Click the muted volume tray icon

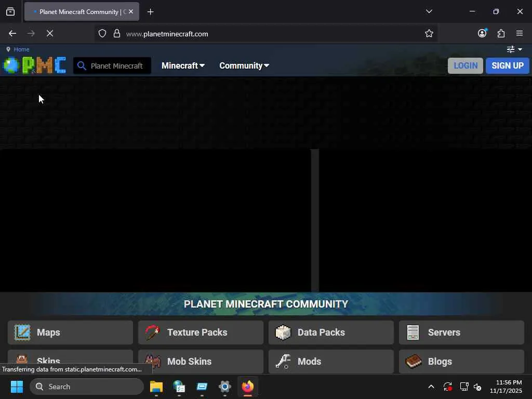pyautogui.click(x=478, y=387)
